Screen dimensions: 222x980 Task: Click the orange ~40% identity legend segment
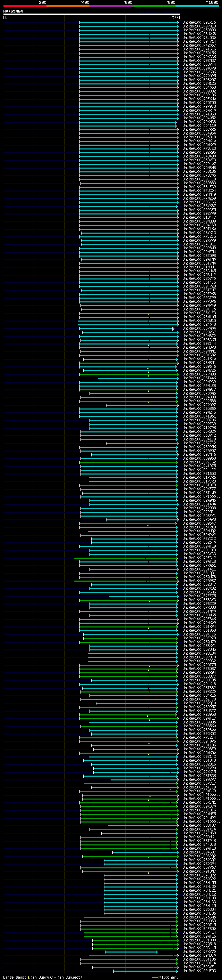(68, 6)
